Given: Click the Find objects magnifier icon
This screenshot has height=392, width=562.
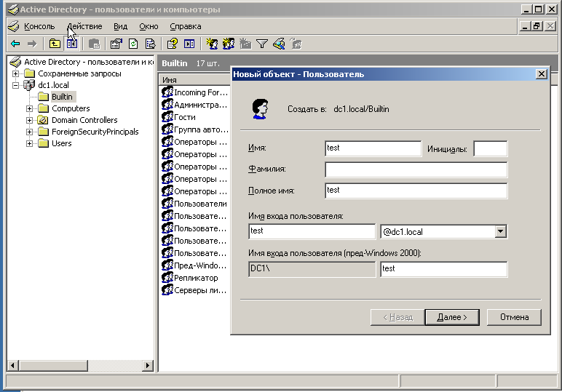Looking at the screenshot, I should [x=279, y=44].
